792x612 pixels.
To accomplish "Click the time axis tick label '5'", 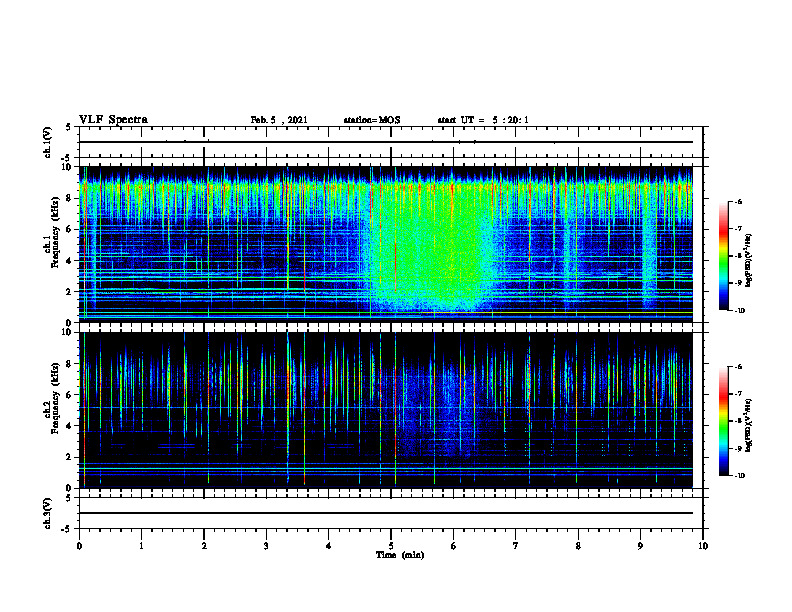I will [x=391, y=546].
